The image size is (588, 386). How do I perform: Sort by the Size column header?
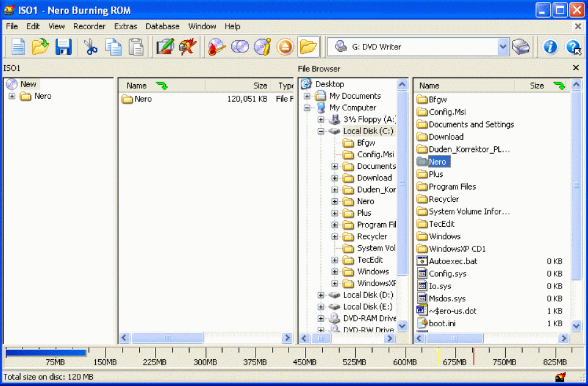[x=536, y=85]
